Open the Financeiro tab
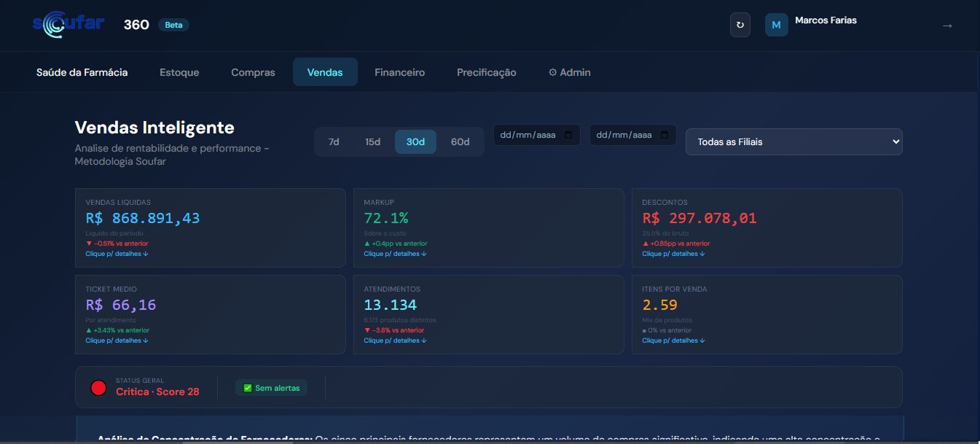This screenshot has height=444, width=980. coord(399,72)
